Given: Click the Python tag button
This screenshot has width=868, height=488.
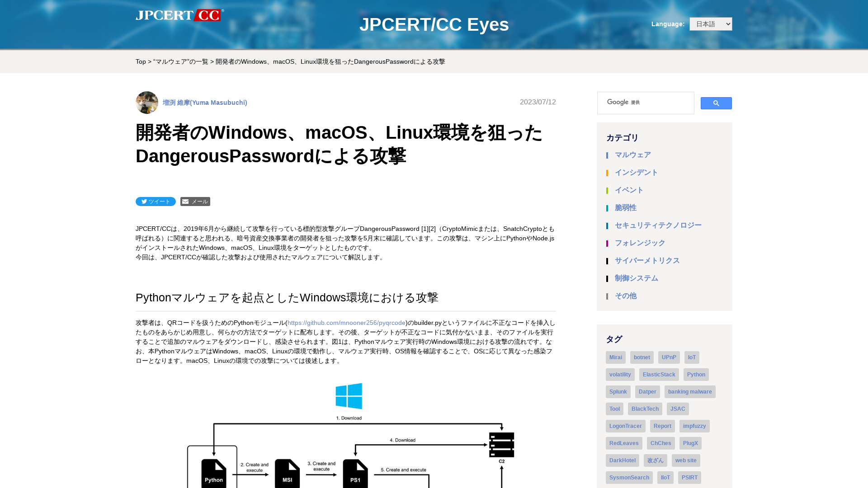Looking at the screenshot, I should pyautogui.click(x=696, y=374).
